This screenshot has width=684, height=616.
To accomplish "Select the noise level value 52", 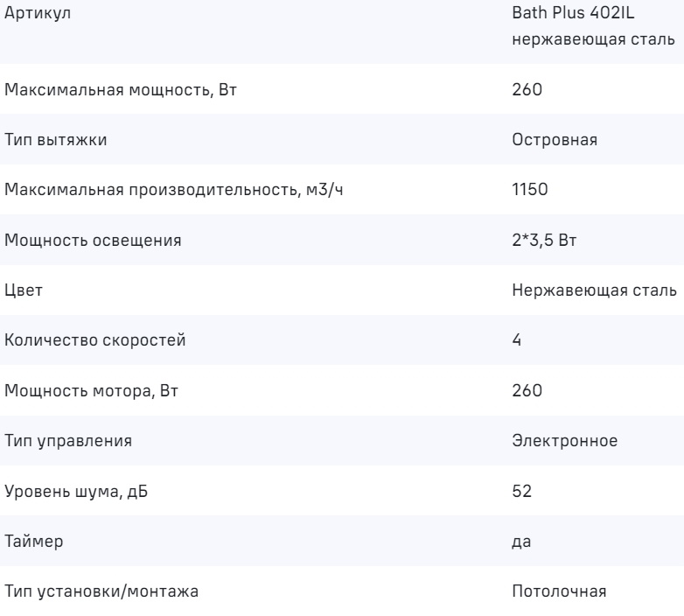I will (x=520, y=490).
